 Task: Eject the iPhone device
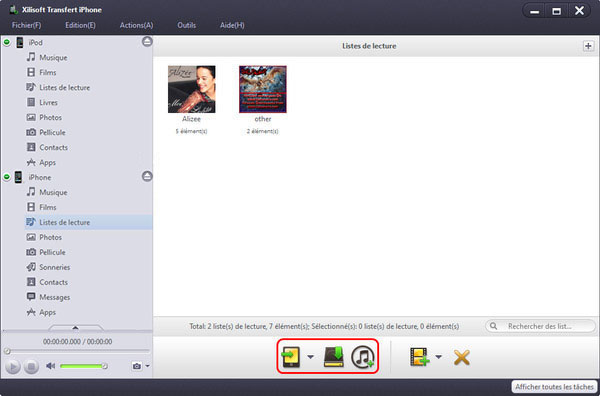point(147,176)
